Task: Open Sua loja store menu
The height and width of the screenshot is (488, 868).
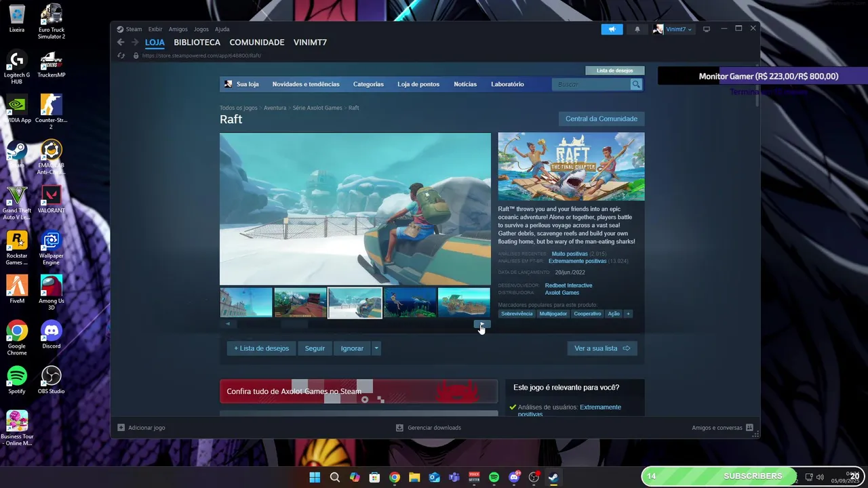Action: click(x=242, y=84)
